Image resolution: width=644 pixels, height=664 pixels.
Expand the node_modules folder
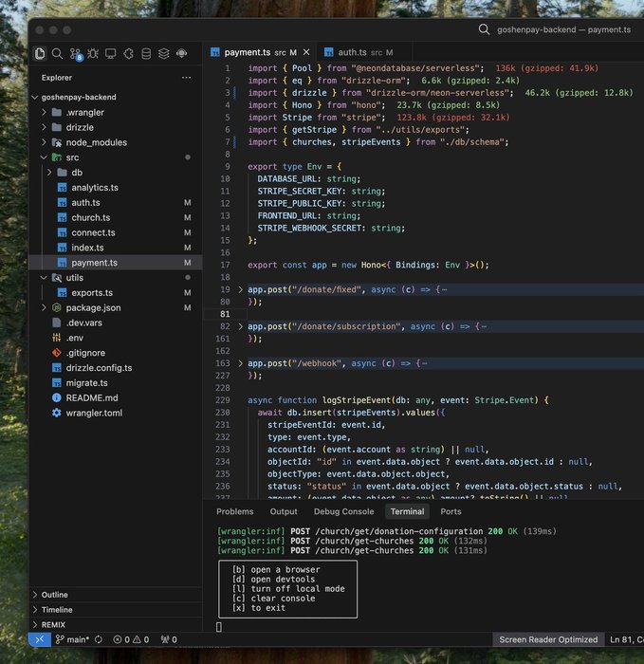tap(44, 142)
